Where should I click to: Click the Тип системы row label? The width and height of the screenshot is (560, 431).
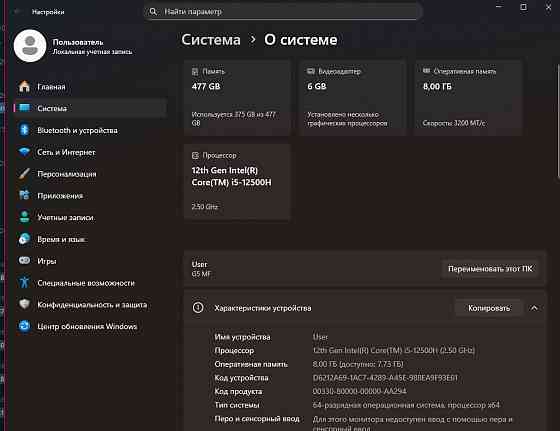tap(237, 405)
